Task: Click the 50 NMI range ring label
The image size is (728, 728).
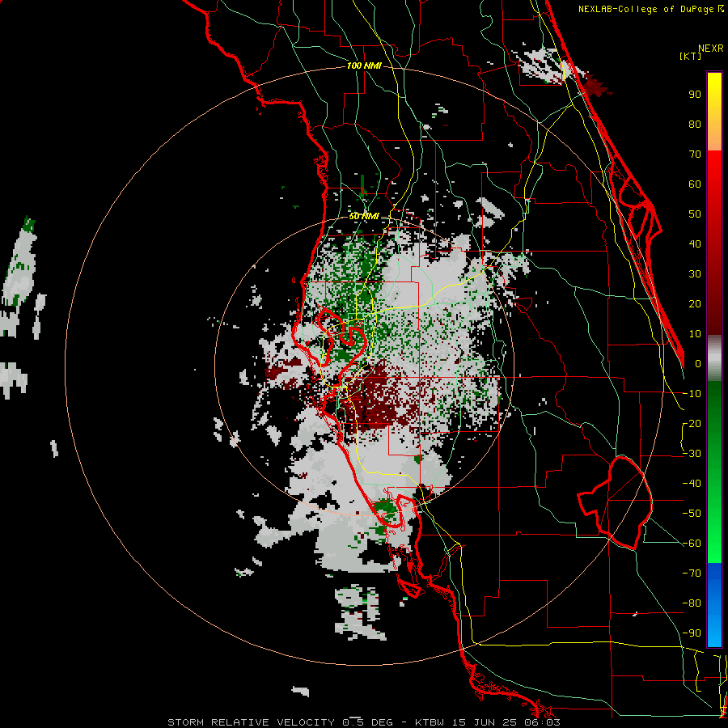Action: pos(364,216)
